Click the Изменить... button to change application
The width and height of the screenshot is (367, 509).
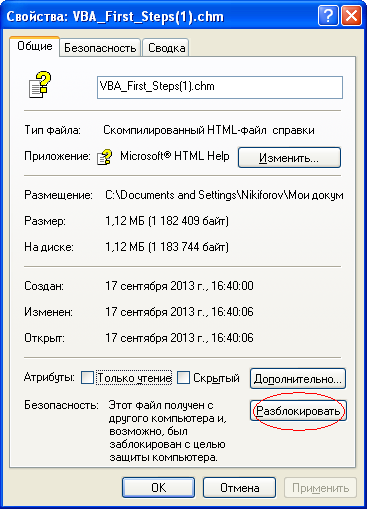tap(289, 157)
